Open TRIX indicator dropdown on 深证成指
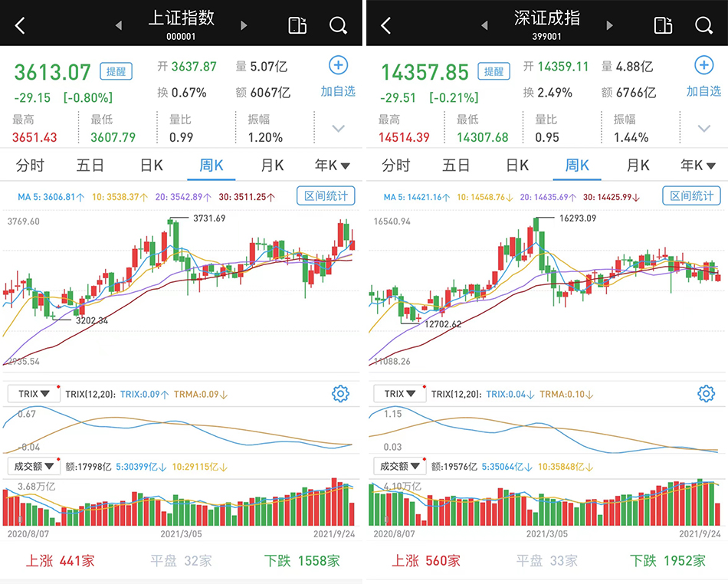The width and height of the screenshot is (728, 584). tap(400, 394)
